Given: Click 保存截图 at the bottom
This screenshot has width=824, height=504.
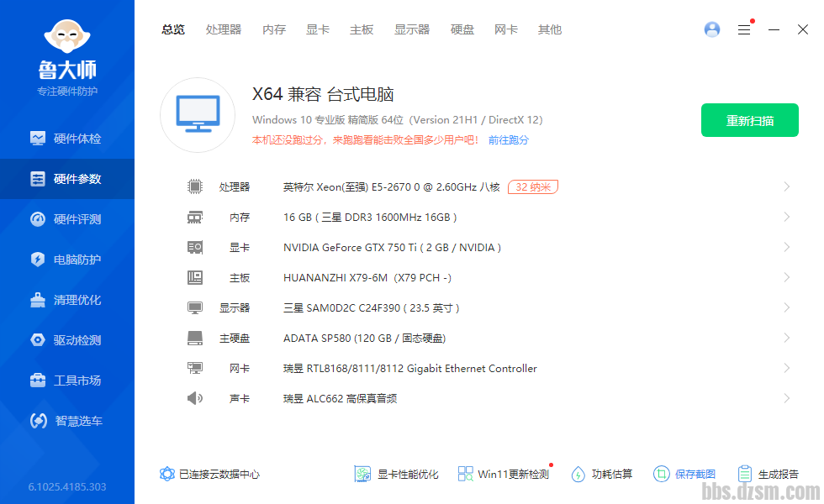Looking at the screenshot, I should point(685,474).
